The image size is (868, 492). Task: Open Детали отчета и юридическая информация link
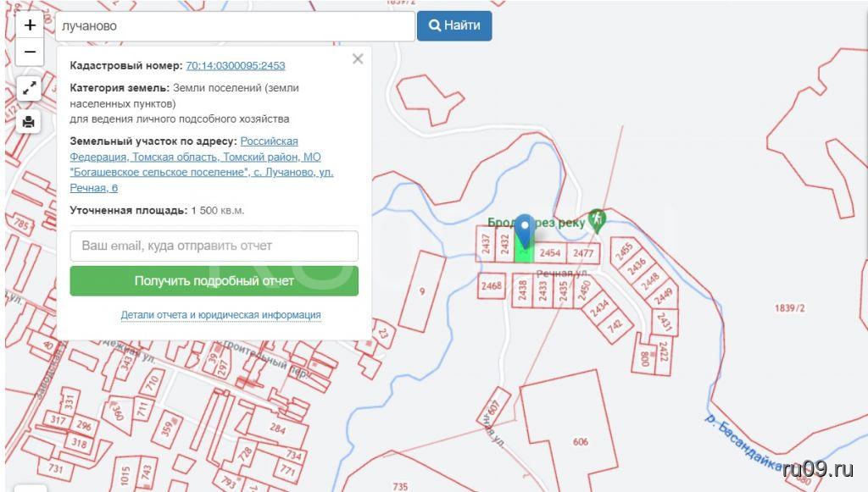pos(220,315)
